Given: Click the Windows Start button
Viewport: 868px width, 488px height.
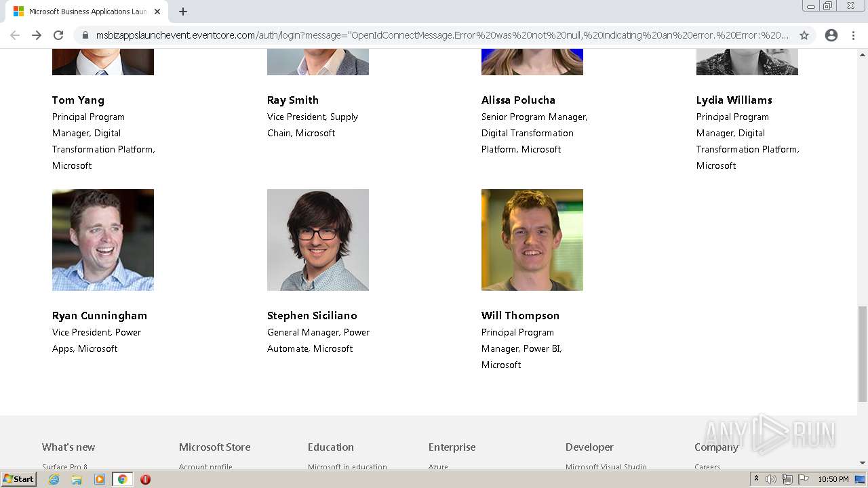Looking at the screenshot, I should tap(19, 479).
